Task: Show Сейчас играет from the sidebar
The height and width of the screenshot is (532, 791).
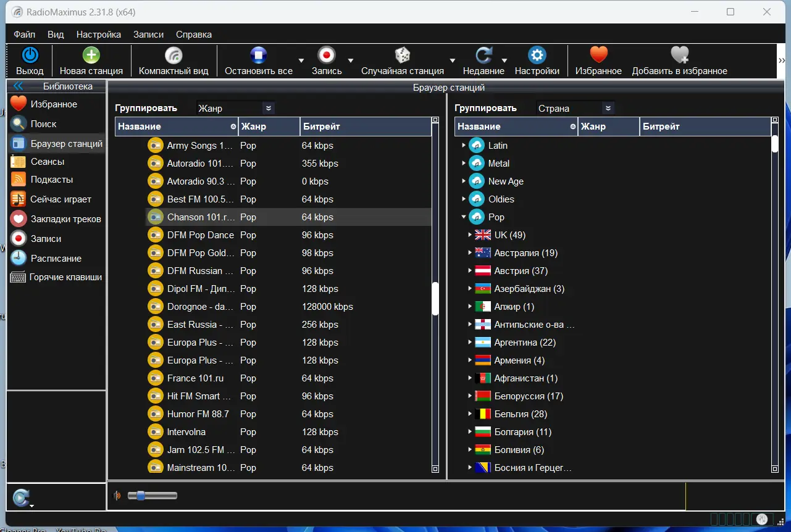Action: (x=56, y=199)
